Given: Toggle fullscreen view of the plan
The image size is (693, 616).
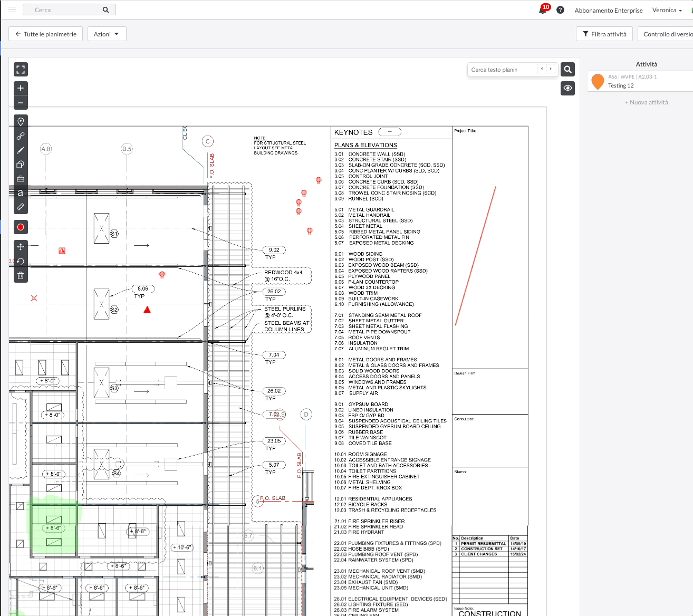Looking at the screenshot, I should [x=21, y=70].
